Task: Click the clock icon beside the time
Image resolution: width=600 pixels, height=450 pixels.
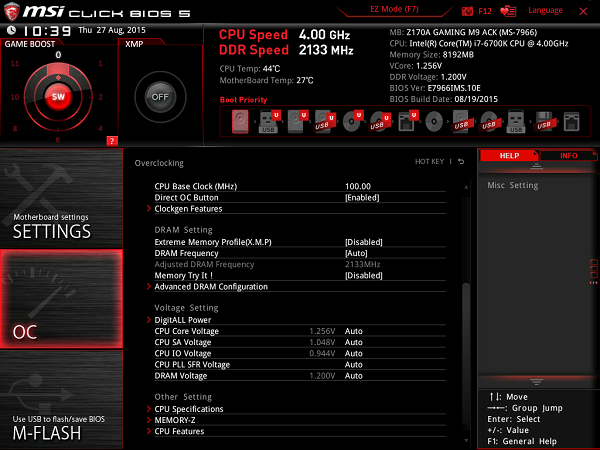Action: 11,30
